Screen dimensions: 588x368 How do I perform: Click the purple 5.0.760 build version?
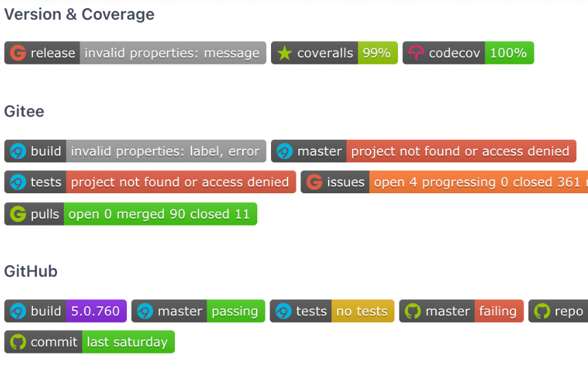96,311
